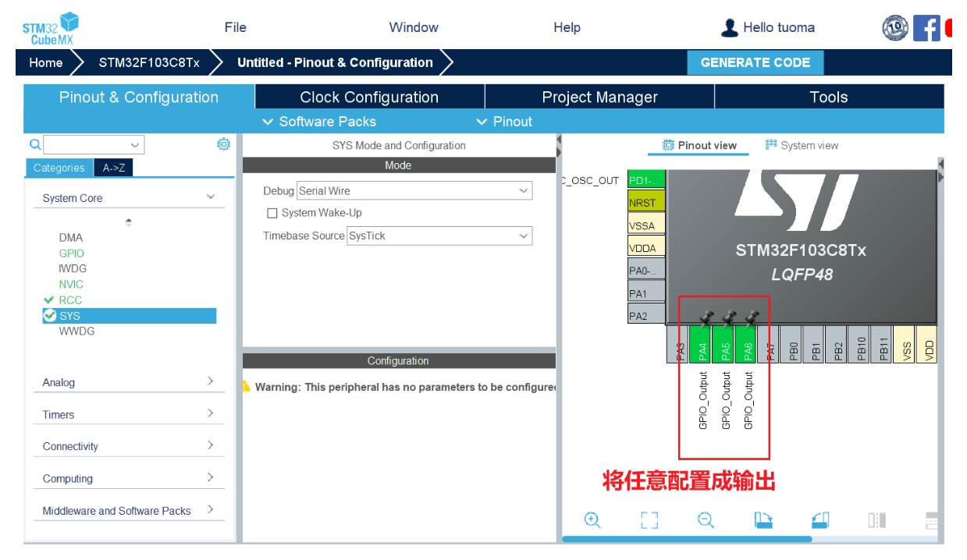The width and height of the screenshot is (967, 560).
Task: Rotate the chip counter-clockwise
Action: (x=820, y=520)
